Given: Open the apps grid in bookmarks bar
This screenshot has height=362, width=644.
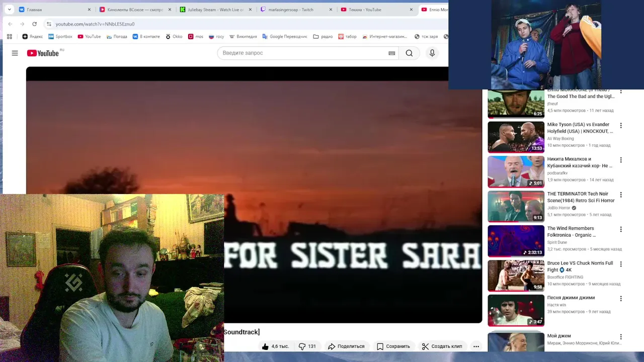Looking at the screenshot, I should click(9, 36).
